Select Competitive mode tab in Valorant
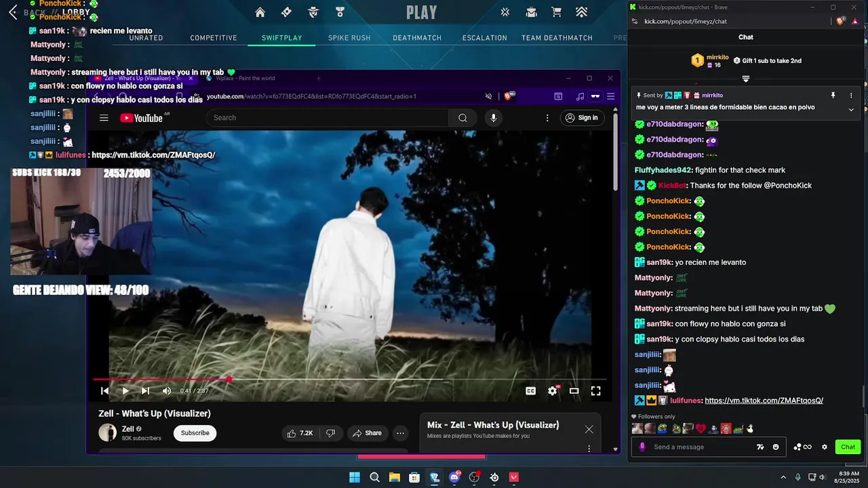The image size is (868, 488). click(x=214, y=38)
